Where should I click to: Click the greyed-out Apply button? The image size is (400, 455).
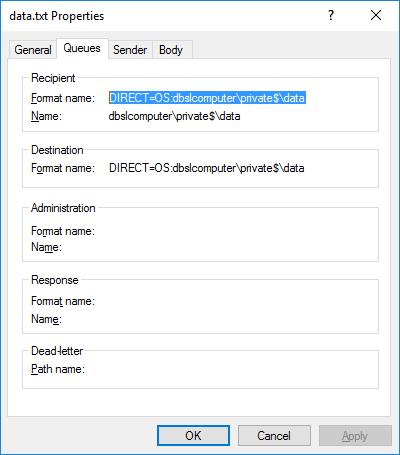click(x=355, y=435)
